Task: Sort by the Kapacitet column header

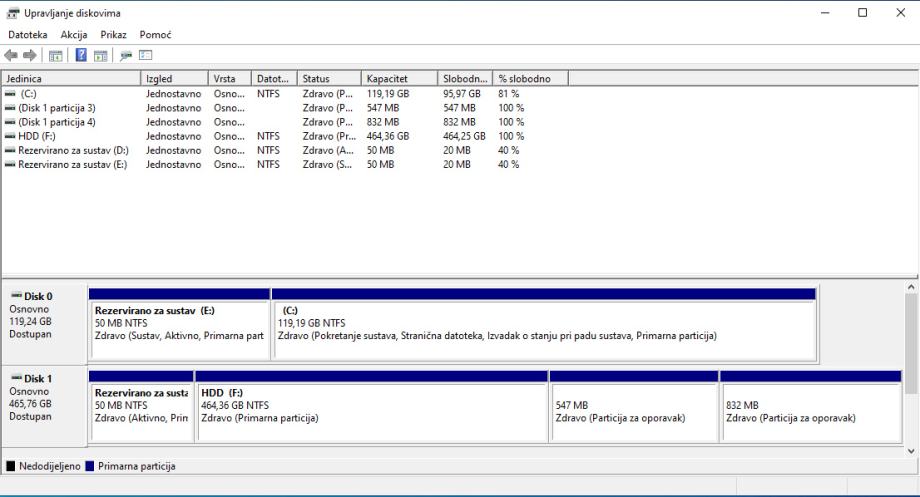Action: point(399,79)
